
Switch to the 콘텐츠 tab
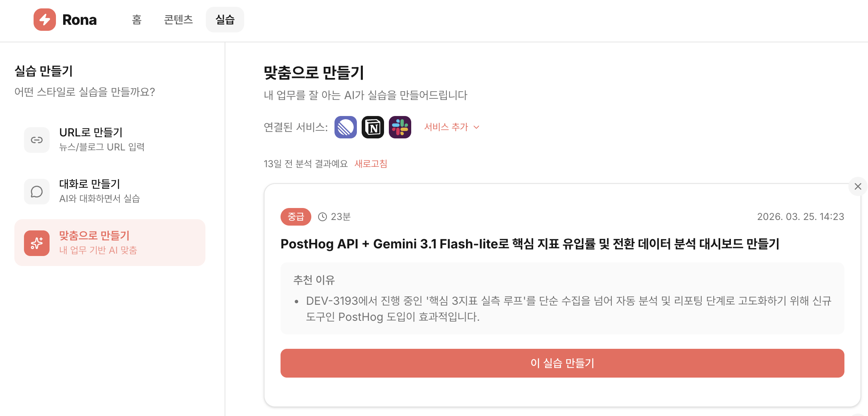tap(178, 19)
